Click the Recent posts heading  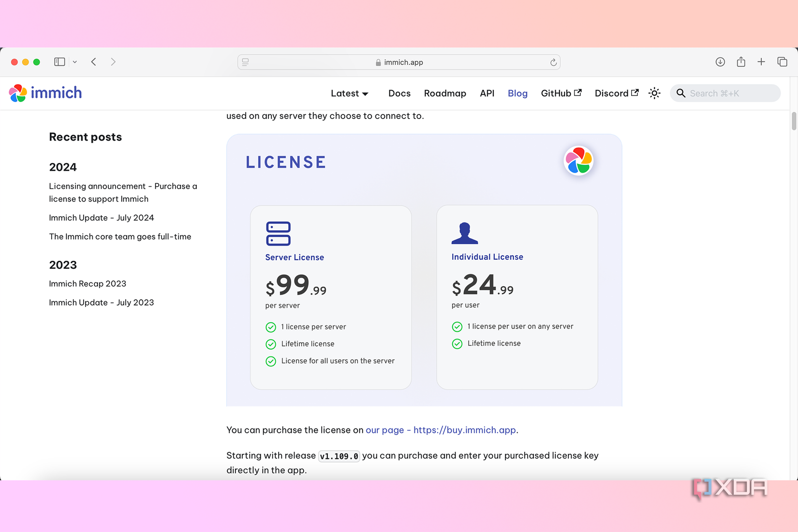[86, 137]
